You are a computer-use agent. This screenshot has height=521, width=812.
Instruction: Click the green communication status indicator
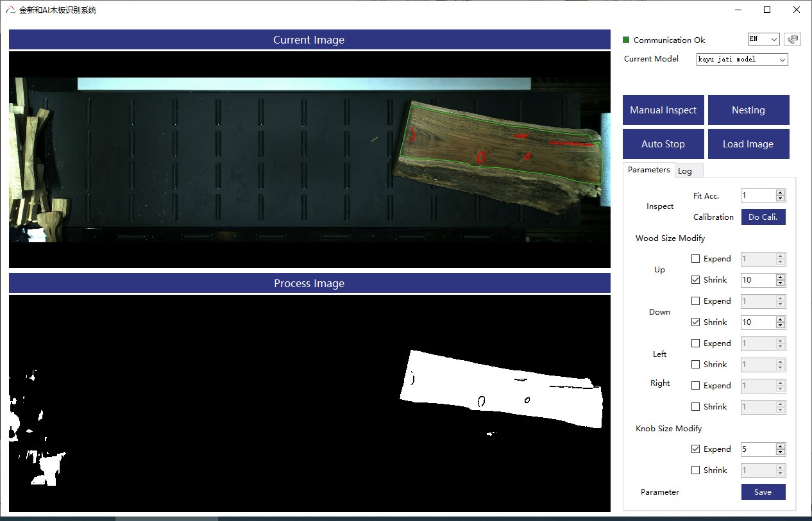pos(626,40)
